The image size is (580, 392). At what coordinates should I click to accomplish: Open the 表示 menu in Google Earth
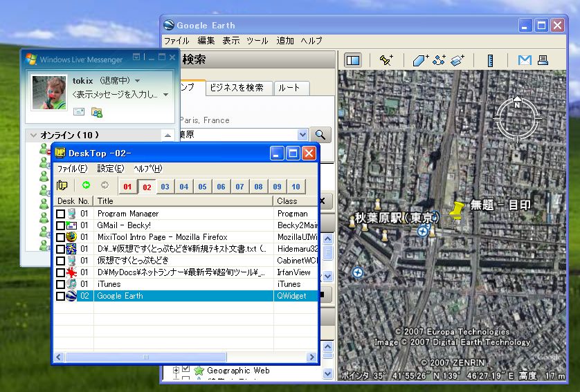[230, 41]
